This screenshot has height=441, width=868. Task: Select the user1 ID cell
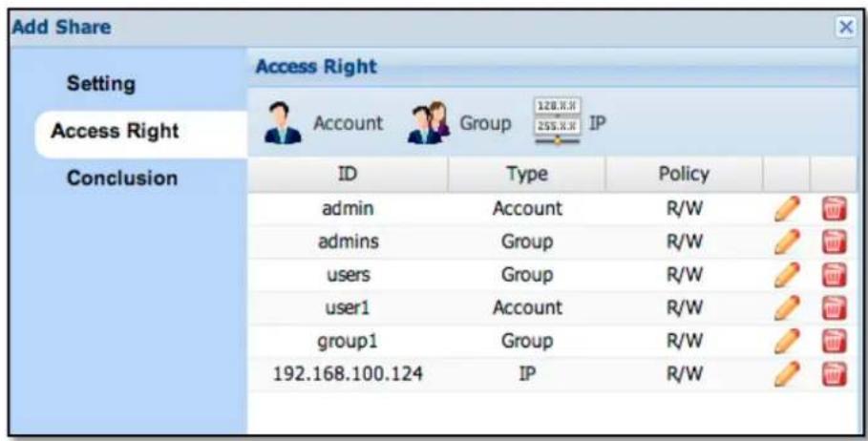[348, 307]
